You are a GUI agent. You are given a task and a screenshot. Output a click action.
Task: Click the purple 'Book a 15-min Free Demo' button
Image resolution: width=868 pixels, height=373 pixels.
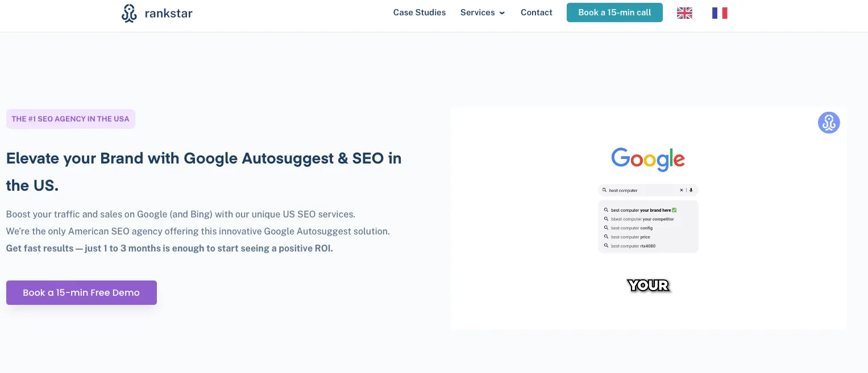pos(81,292)
